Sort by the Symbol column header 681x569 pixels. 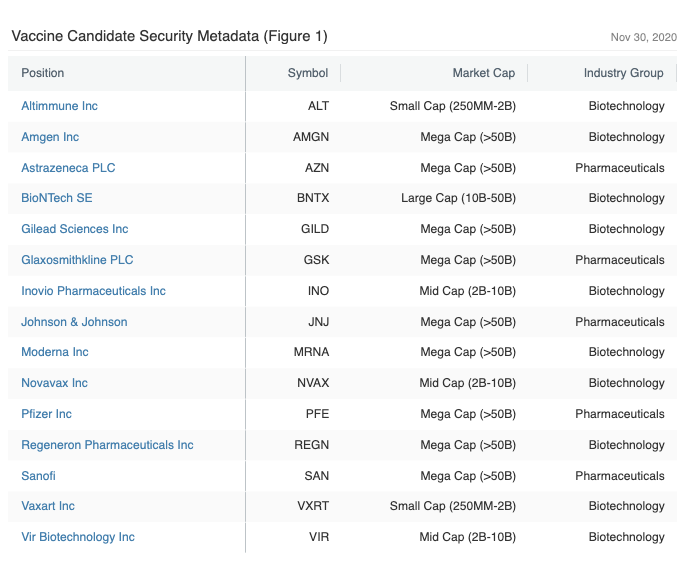pos(307,73)
